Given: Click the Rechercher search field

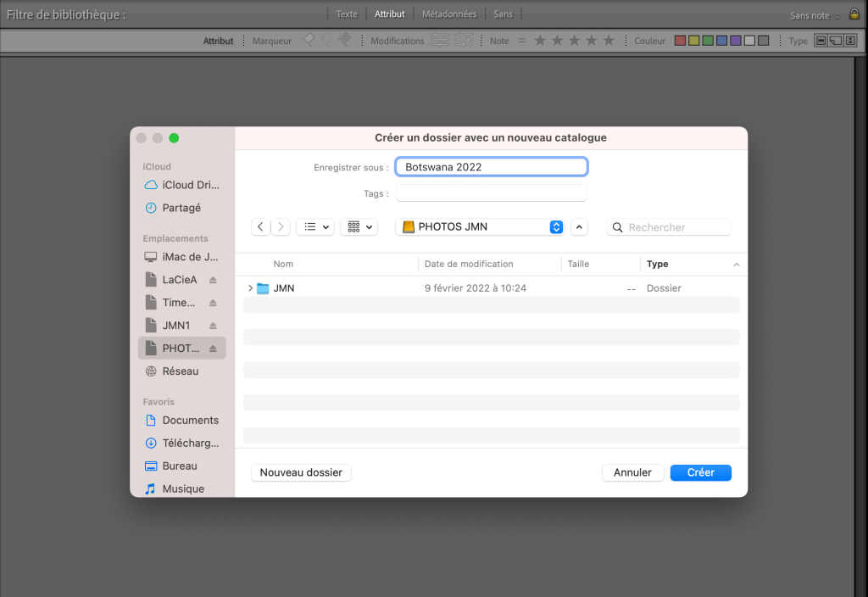Looking at the screenshot, I should (674, 227).
